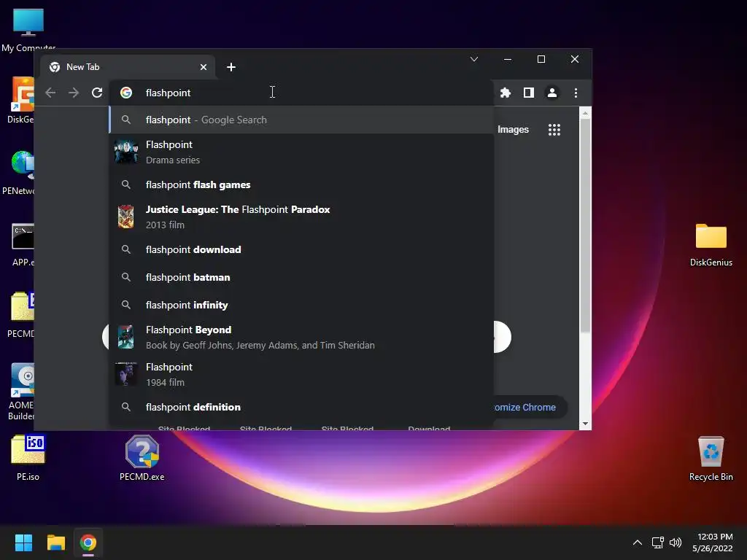Click the Chrome forward arrow

[74, 93]
